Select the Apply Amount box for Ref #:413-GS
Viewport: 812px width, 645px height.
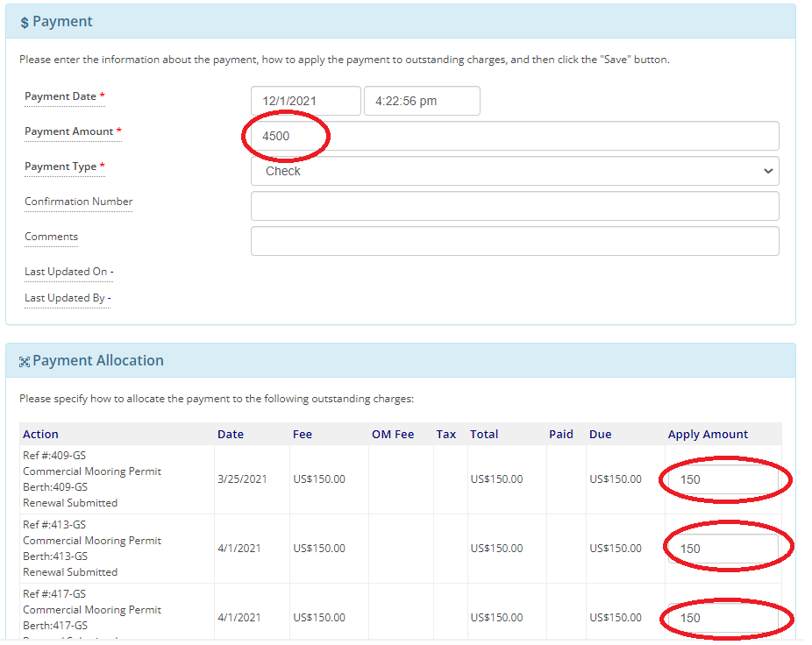pyautogui.click(x=723, y=549)
